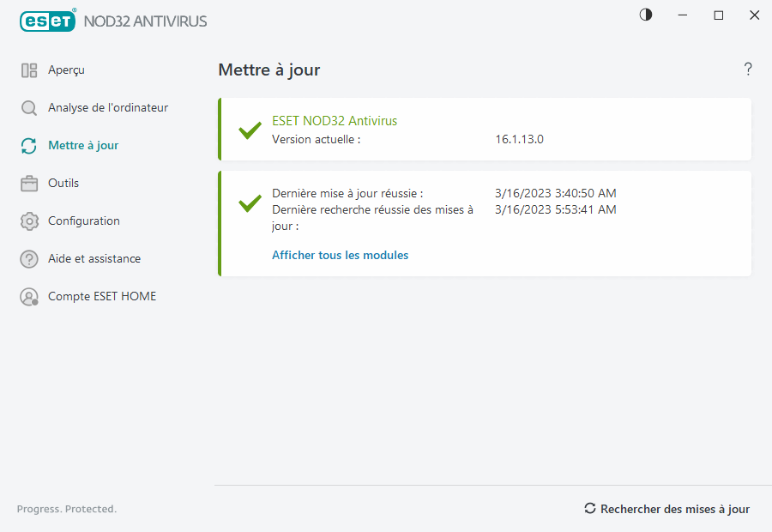Select Mettre à jour in the sidebar

[x=83, y=146]
